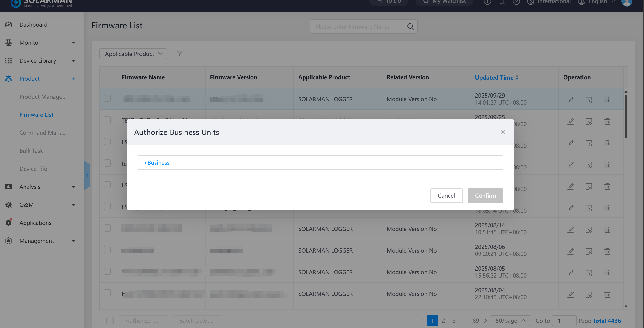Screen dimensions: 644x328
Task: Click the sidebar collapse arrow handle
Action: pyautogui.click(x=87, y=175)
